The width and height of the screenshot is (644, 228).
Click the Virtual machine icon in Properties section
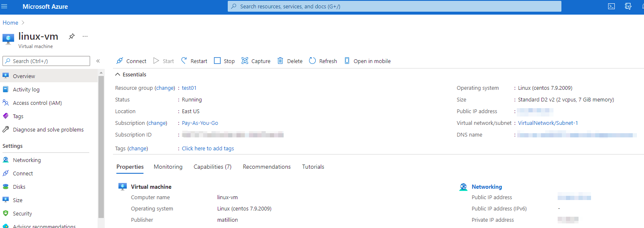123,187
